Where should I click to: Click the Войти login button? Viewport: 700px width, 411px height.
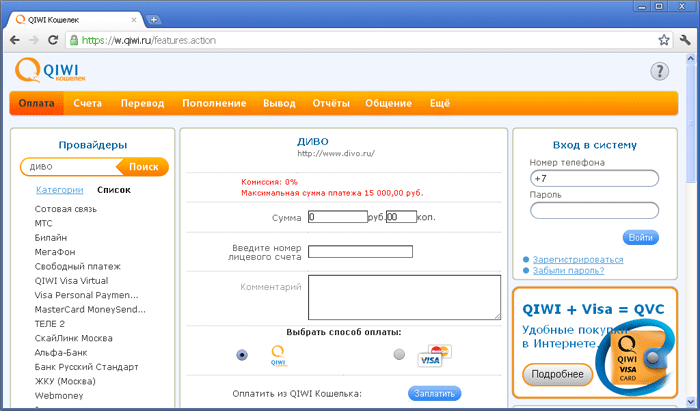[x=641, y=238]
